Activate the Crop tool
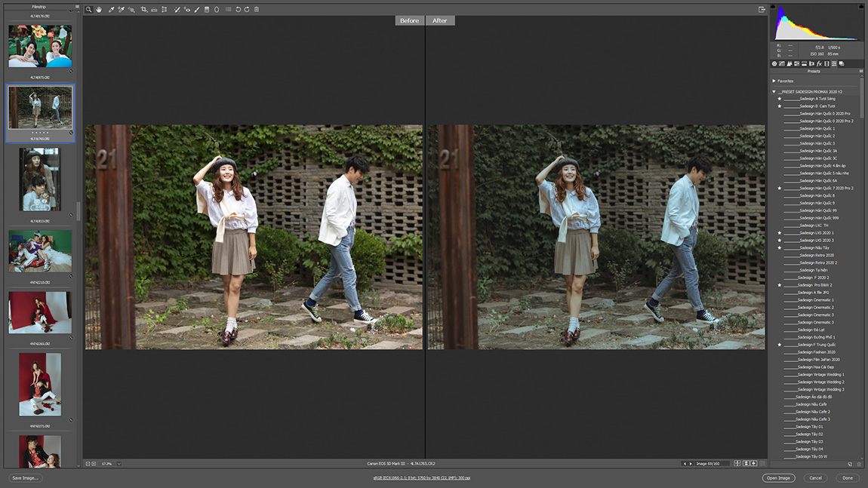 point(143,10)
